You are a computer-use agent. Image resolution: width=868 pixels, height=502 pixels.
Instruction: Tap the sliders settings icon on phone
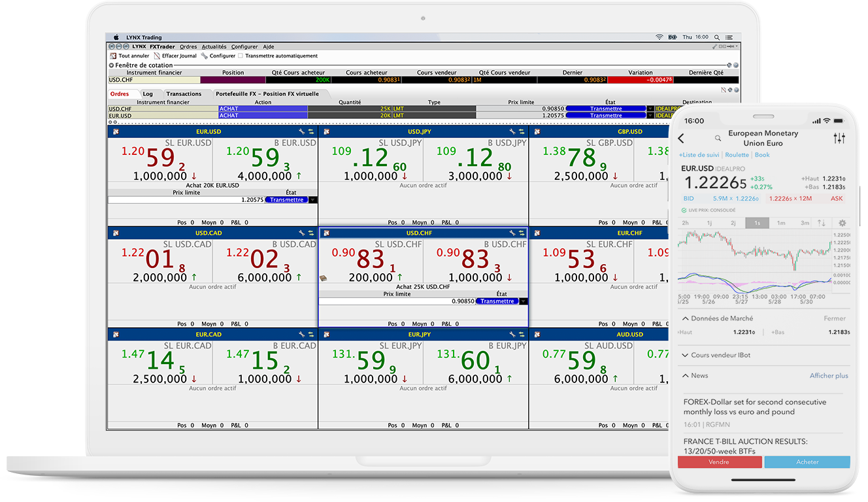pos(839,138)
